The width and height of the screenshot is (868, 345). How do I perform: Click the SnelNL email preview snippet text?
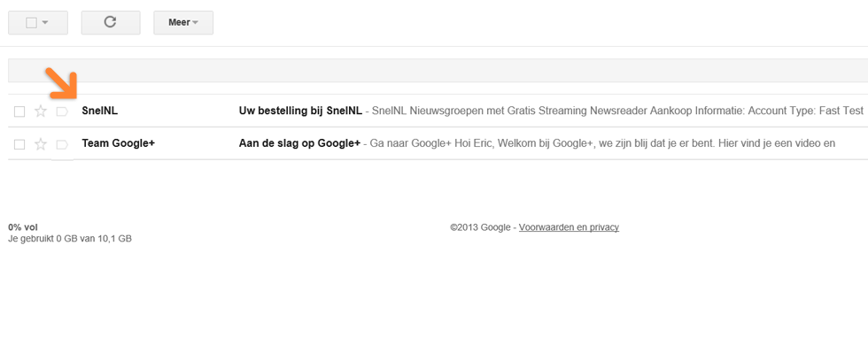click(618, 111)
